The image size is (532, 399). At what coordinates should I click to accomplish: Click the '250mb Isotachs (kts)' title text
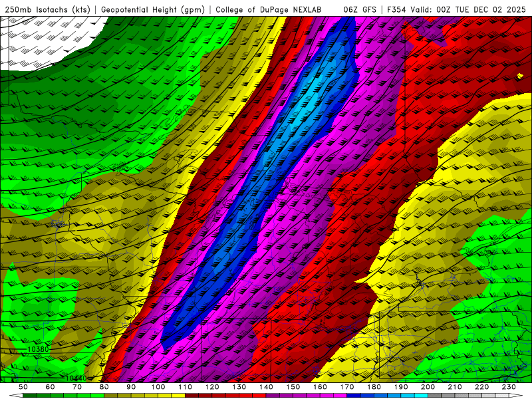(x=47, y=10)
